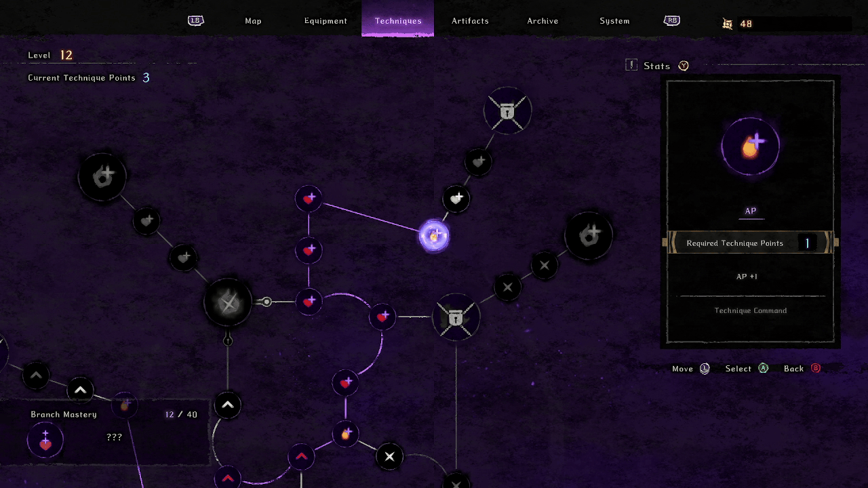Select the white chevron node below the large X node
This screenshot has width=868, height=488.
228,405
